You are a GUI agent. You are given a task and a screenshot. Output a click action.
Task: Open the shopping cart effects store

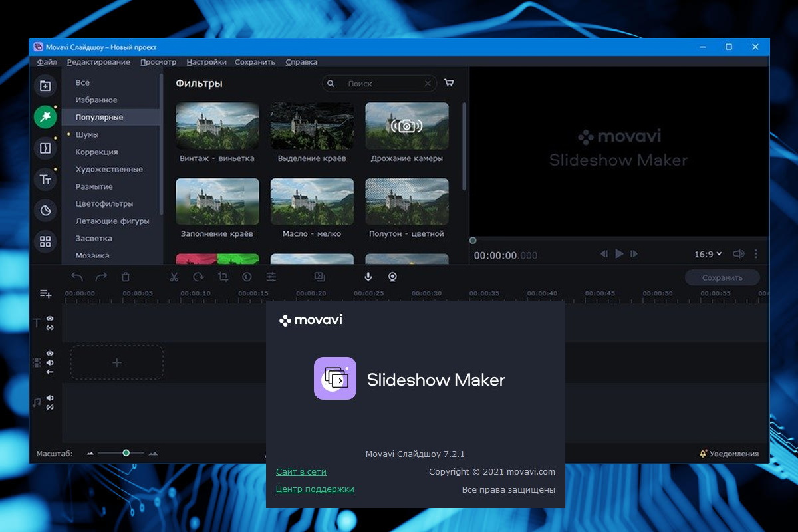click(x=449, y=83)
